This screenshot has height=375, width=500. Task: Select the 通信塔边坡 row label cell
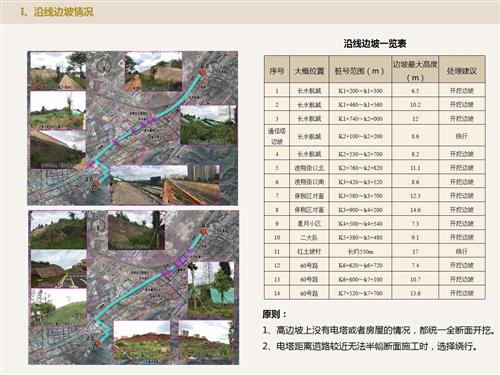point(277,136)
